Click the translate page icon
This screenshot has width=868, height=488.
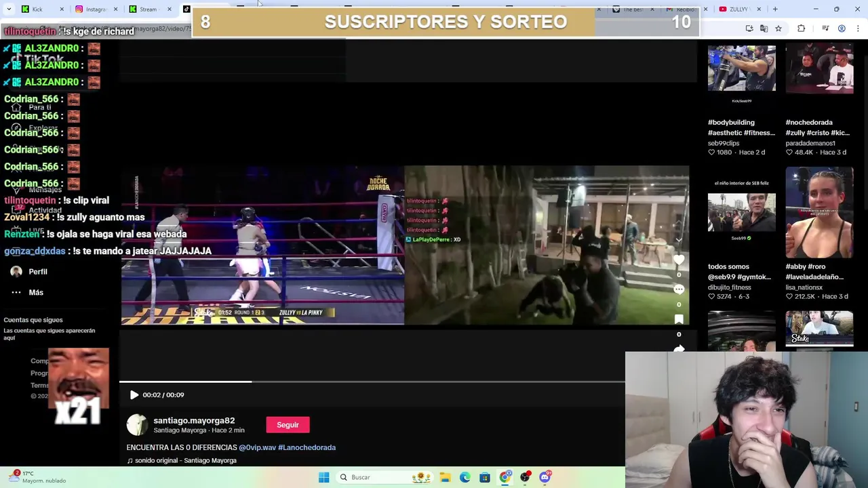(764, 28)
